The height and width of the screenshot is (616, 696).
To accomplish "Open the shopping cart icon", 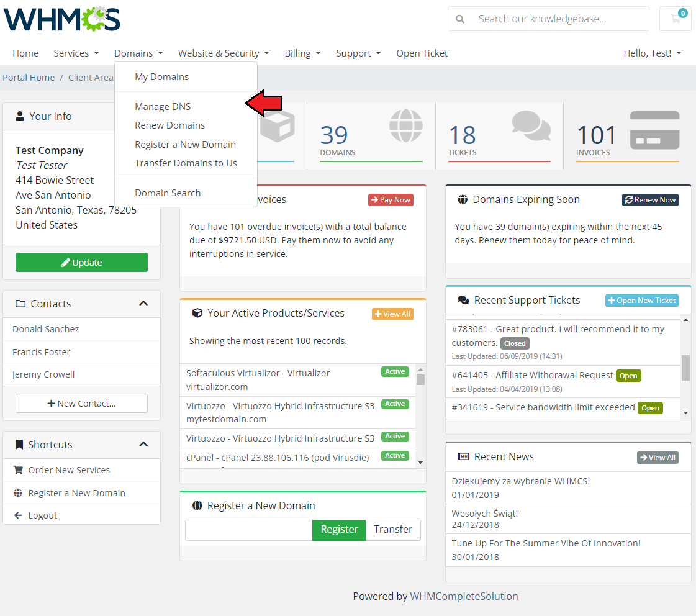I will point(676,19).
